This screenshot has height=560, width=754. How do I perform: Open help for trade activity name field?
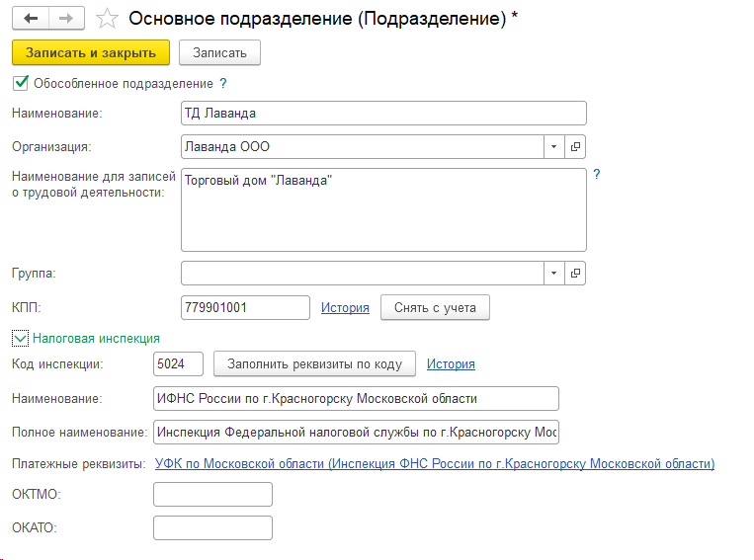point(597,174)
